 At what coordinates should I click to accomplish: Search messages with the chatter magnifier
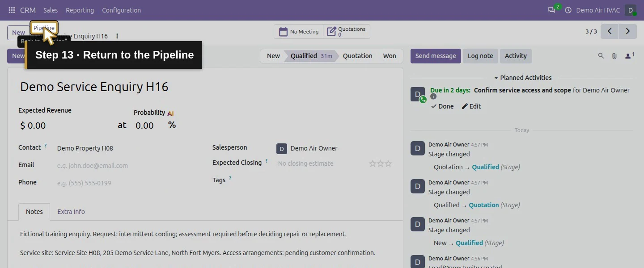click(x=601, y=56)
